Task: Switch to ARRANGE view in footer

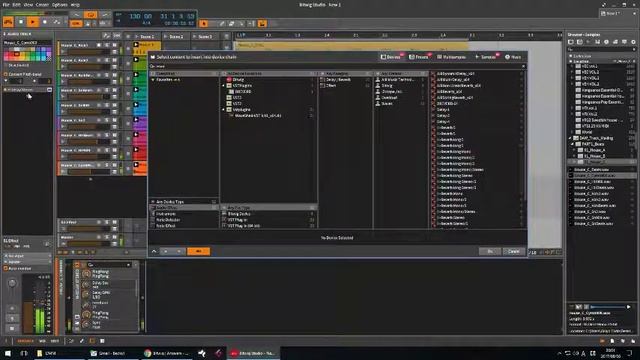Action: pyautogui.click(x=25, y=341)
